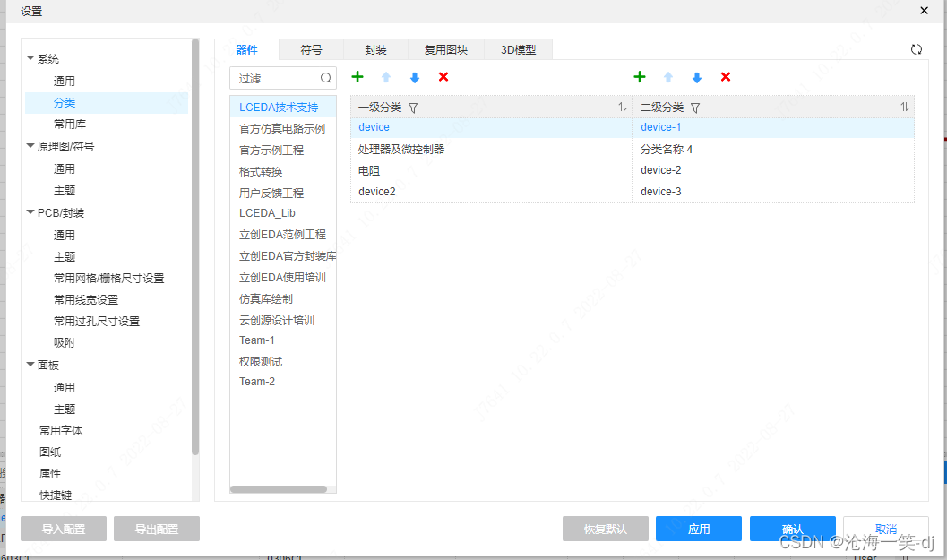This screenshot has width=947, height=560.
Task: Open 常用字体 settings
Action: coord(61,430)
